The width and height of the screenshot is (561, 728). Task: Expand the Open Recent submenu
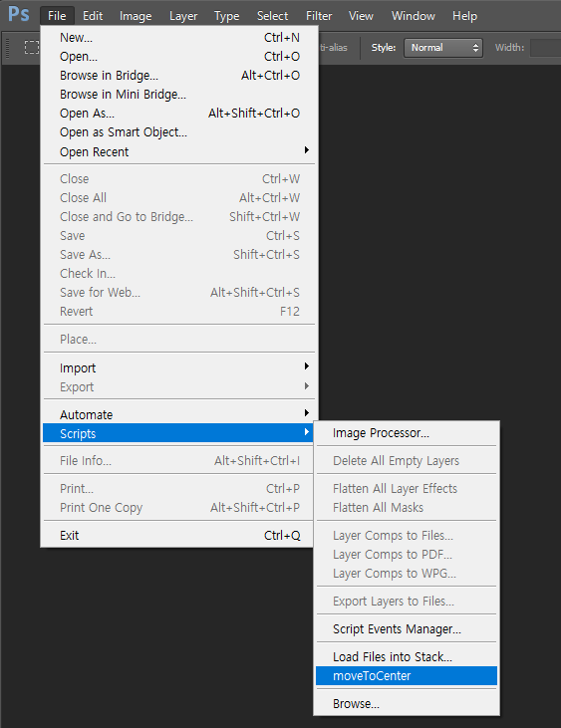coord(179,151)
